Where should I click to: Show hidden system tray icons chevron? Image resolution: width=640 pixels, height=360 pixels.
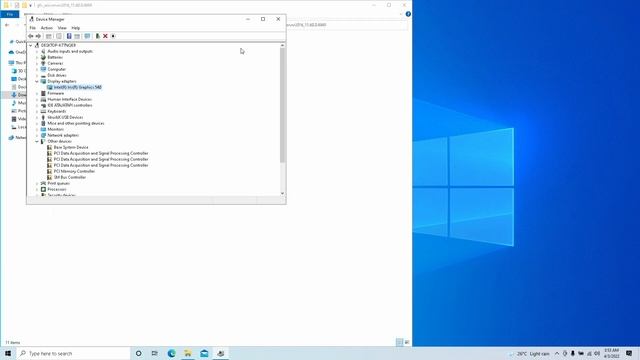(557, 353)
